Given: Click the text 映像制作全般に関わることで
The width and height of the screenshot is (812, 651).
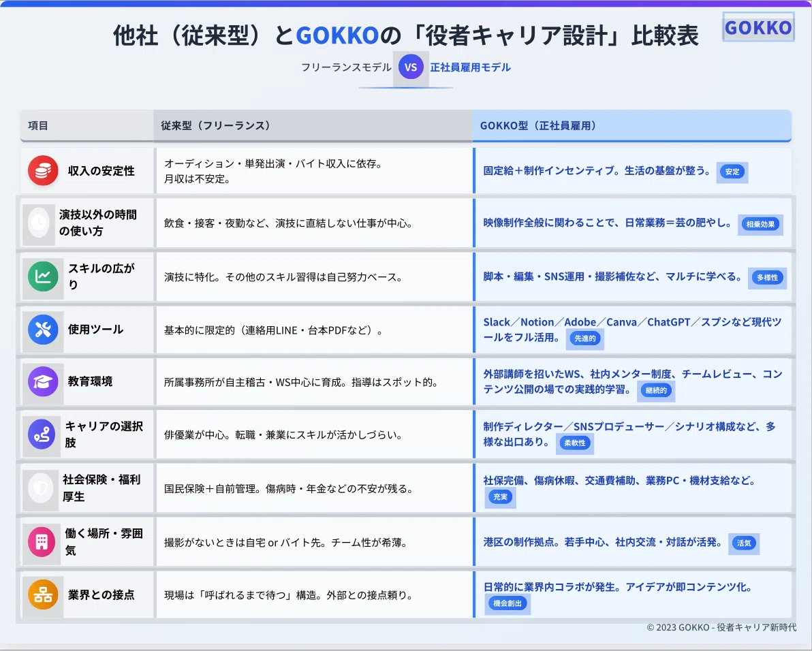Looking at the screenshot, I should point(549,223).
